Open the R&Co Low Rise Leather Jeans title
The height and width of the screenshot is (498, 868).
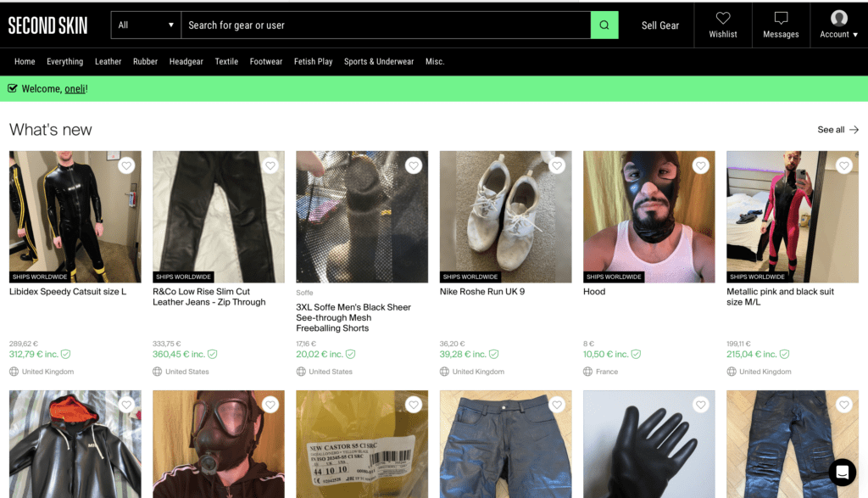(209, 297)
